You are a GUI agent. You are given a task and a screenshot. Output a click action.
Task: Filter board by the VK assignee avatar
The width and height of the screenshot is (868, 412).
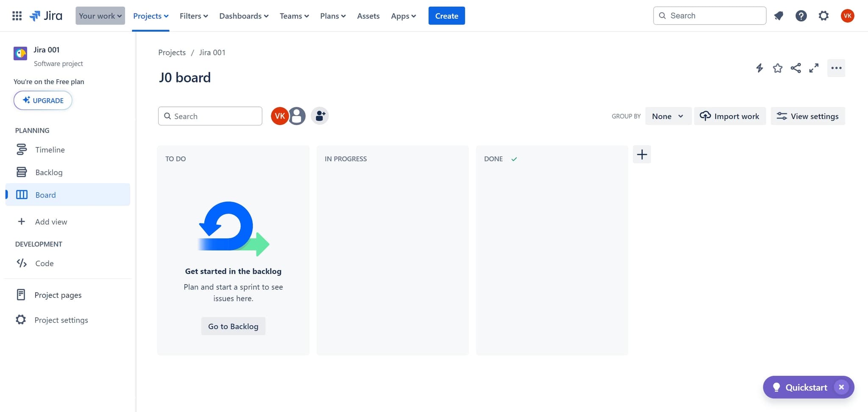tap(279, 116)
